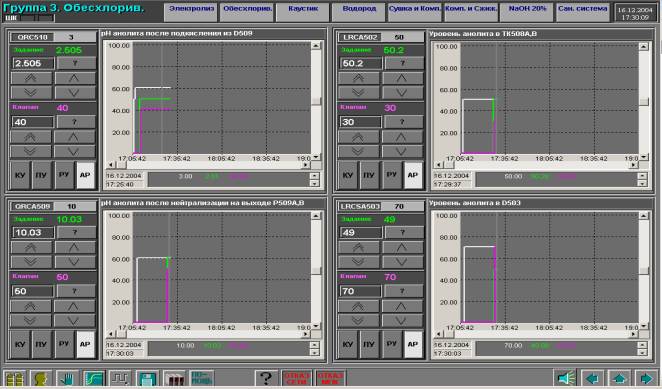662x389 pixels.
Task: Click the square-wave pulse signal icon
Action: (x=120, y=378)
